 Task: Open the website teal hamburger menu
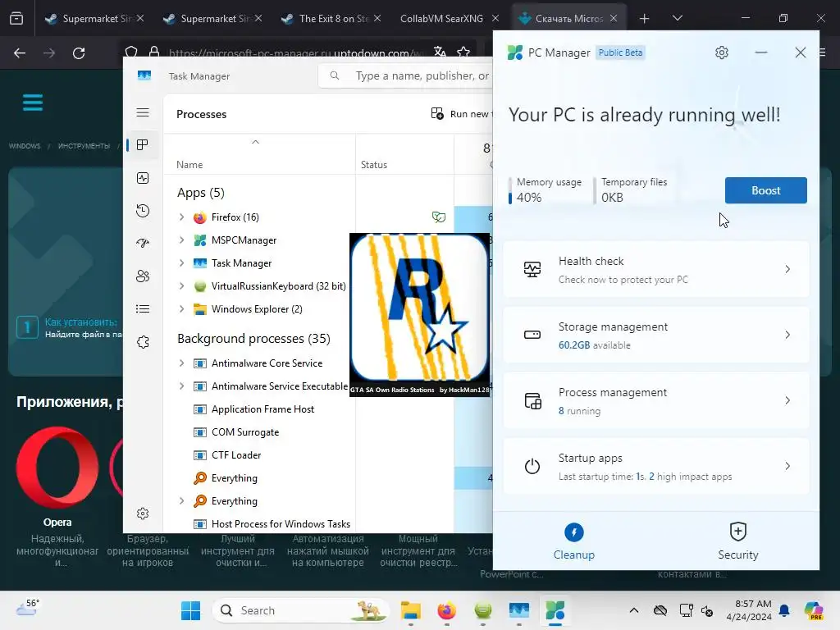pyautogui.click(x=33, y=103)
